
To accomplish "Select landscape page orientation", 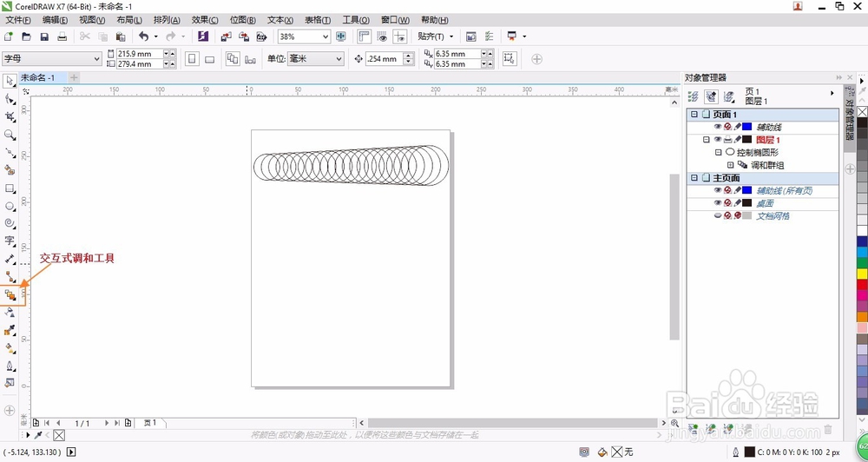I will 209,59.
